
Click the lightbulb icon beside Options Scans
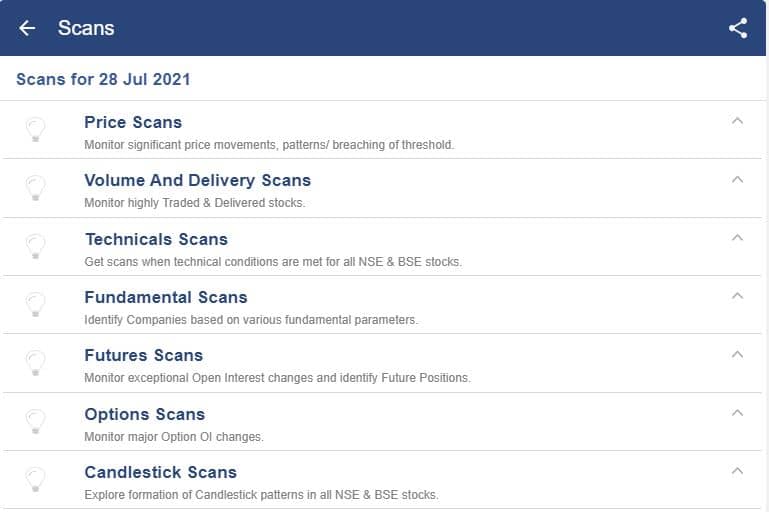pos(35,422)
